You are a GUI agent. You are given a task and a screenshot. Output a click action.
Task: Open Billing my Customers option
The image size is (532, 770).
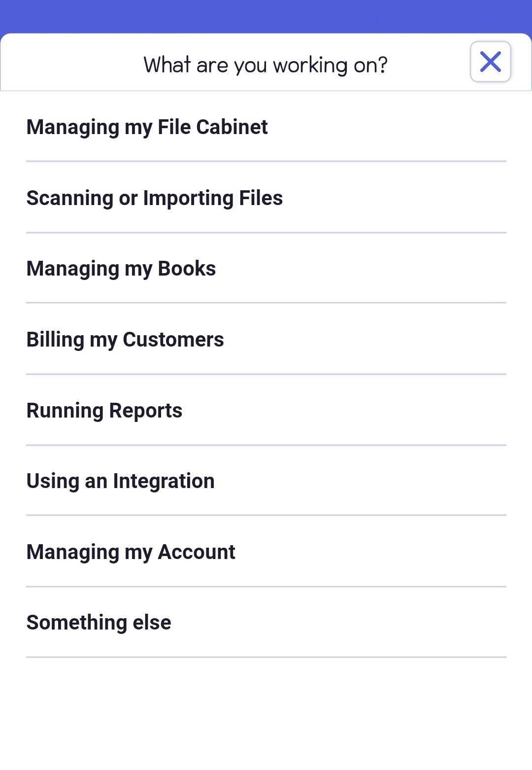(x=266, y=339)
